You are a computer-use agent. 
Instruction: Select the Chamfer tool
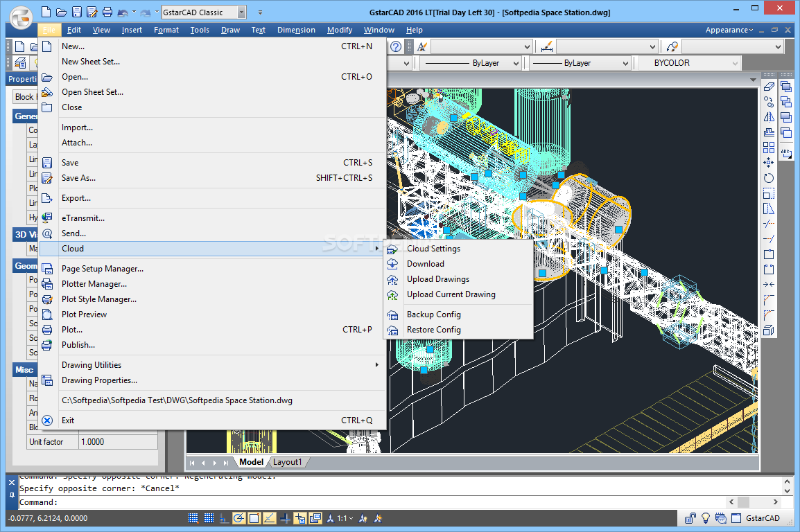tap(769, 300)
